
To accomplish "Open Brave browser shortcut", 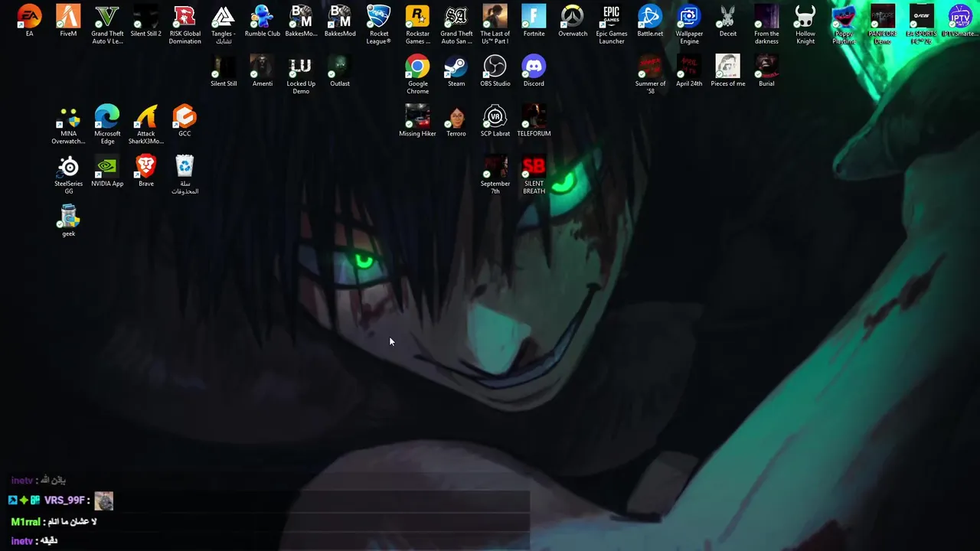I will pyautogui.click(x=145, y=167).
